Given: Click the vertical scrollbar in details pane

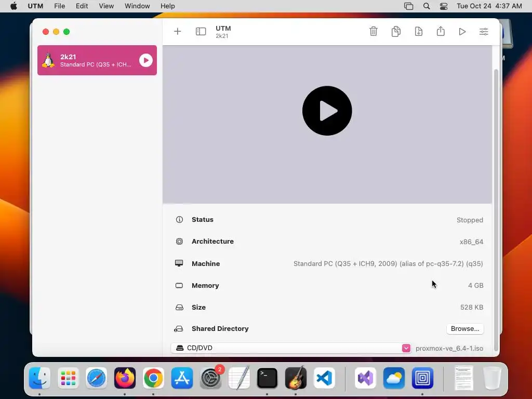Looking at the screenshot, I should pyautogui.click(x=496, y=210).
